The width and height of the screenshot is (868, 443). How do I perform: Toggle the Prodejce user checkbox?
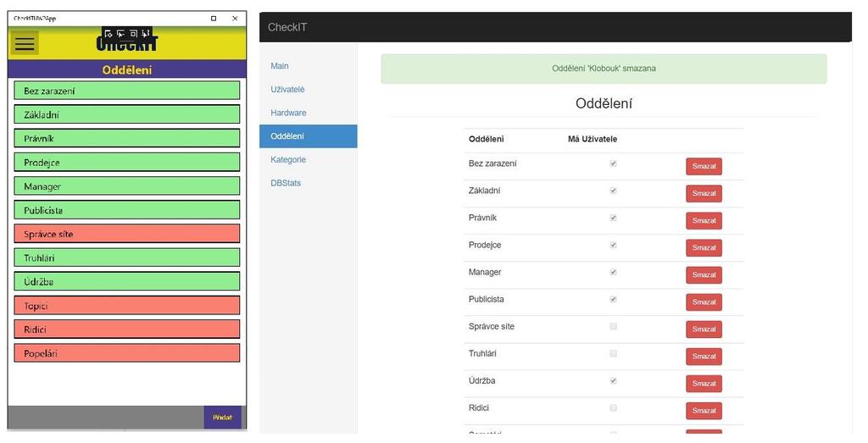614,245
